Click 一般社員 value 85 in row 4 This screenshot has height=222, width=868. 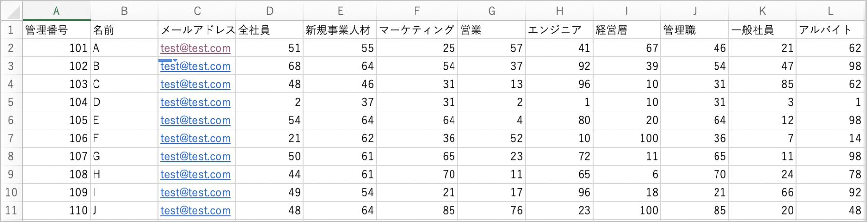click(762, 84)
